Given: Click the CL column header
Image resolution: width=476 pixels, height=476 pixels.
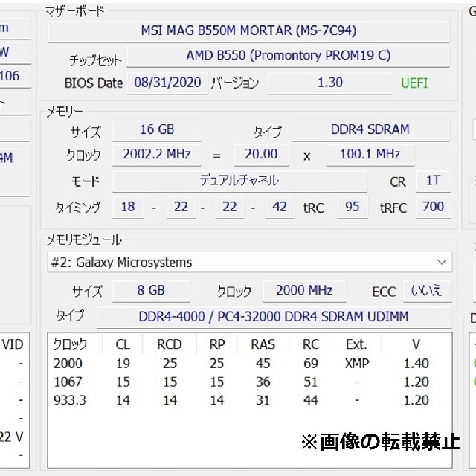Looking at the screenshot, I should pos(123,344).
